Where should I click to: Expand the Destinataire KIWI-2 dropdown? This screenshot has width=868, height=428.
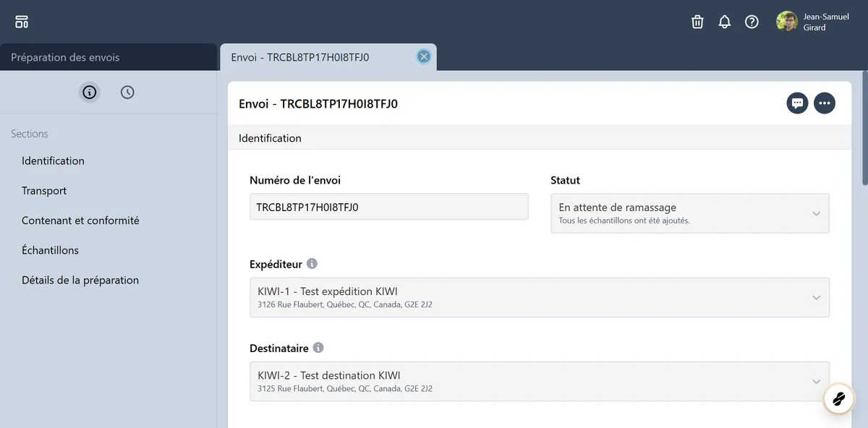(x=539, y=381)
